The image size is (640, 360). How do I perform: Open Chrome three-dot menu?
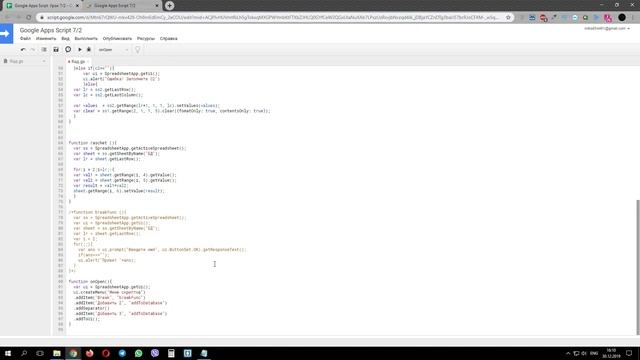tap(633, 18)
